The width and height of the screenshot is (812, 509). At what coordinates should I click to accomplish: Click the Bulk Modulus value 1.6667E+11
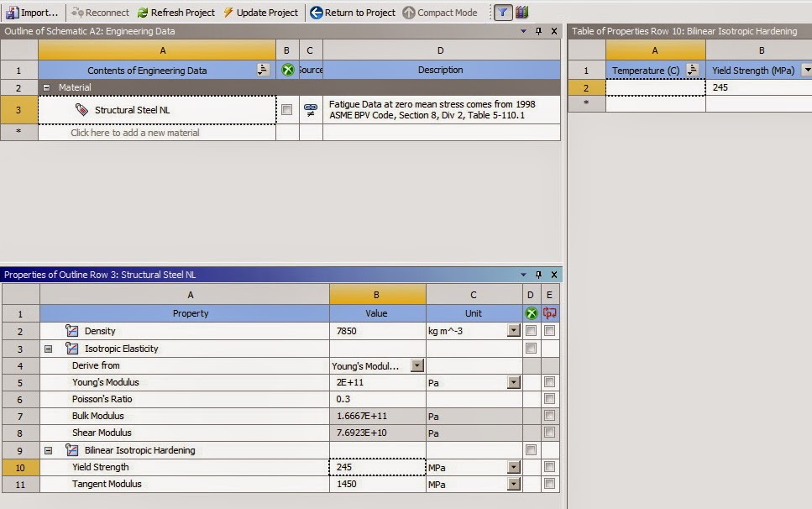378,416
